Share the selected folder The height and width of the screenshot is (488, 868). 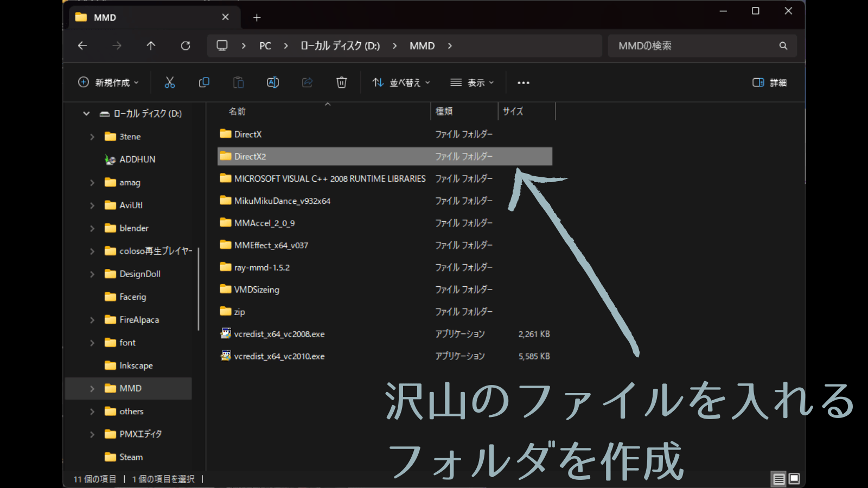307,82
